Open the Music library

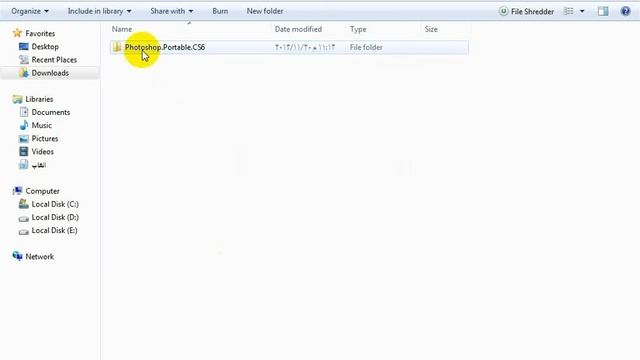[42, 125]
